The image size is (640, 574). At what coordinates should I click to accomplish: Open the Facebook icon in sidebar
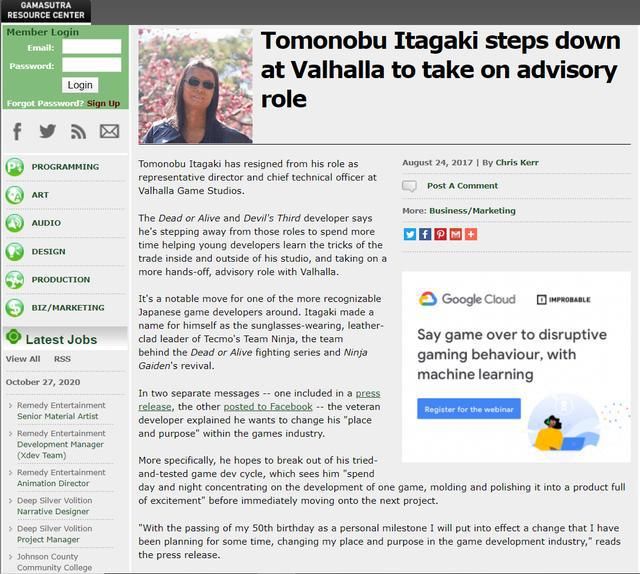coord(17,131)
